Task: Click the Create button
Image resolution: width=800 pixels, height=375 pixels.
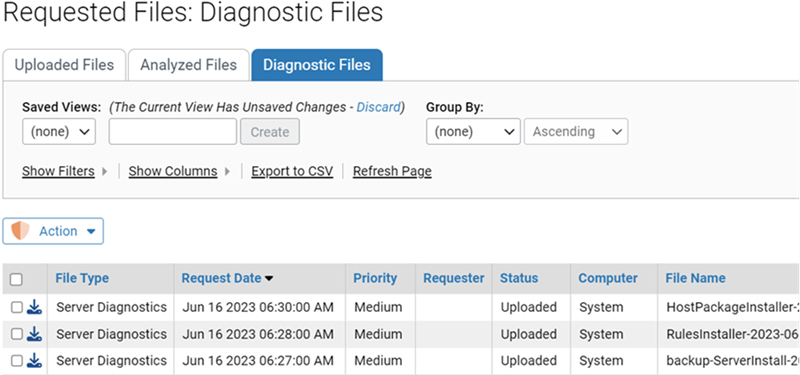Action: pos(270,132)
